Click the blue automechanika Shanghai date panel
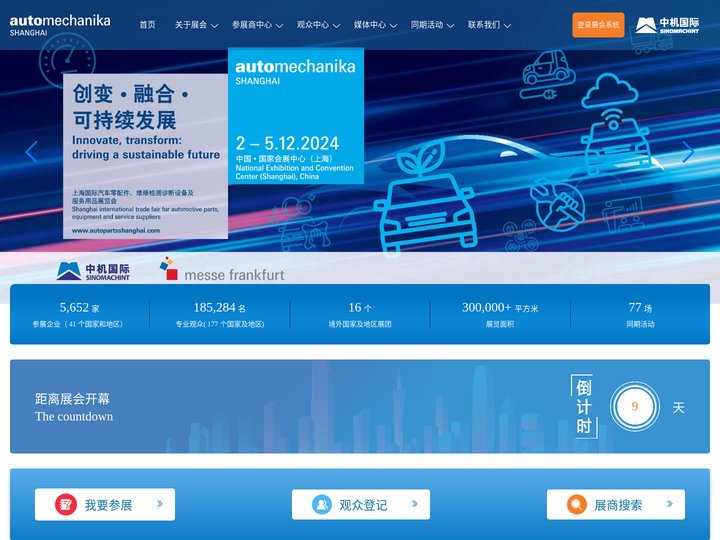Image resolution: width=720 pixels, height=540 pixels. pyautogui.click(x=296, y=116)
